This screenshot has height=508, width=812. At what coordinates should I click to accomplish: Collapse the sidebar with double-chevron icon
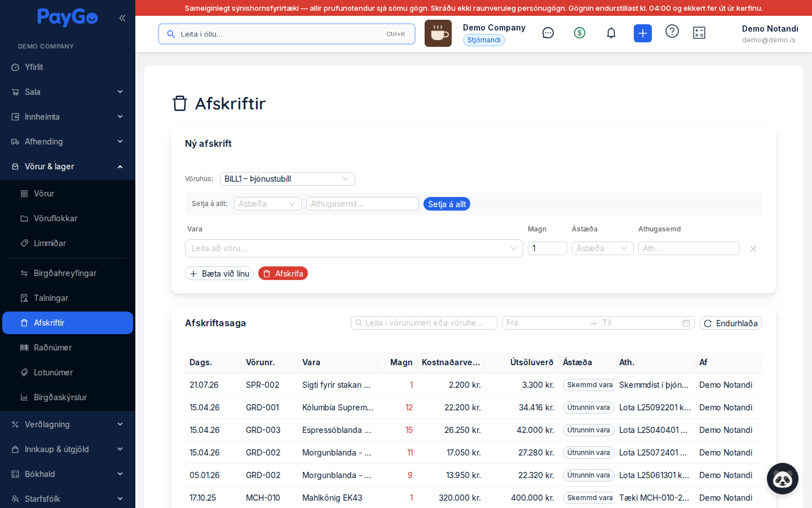[122, 18]
